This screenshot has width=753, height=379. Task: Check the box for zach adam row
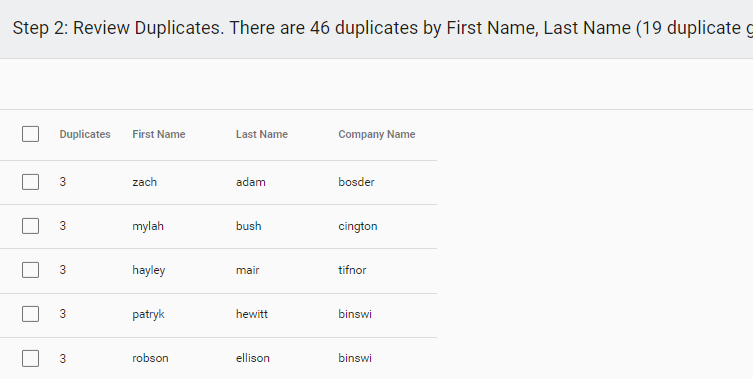pos(30,182)
